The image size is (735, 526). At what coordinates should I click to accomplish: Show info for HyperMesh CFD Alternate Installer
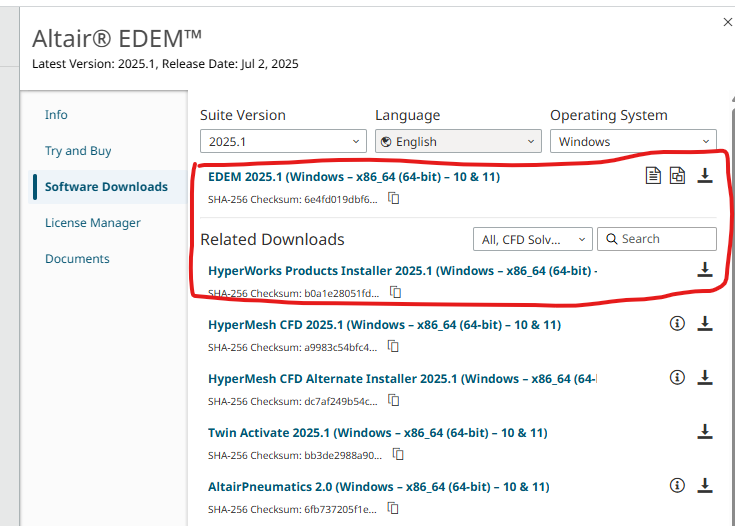tap(677, 377)
